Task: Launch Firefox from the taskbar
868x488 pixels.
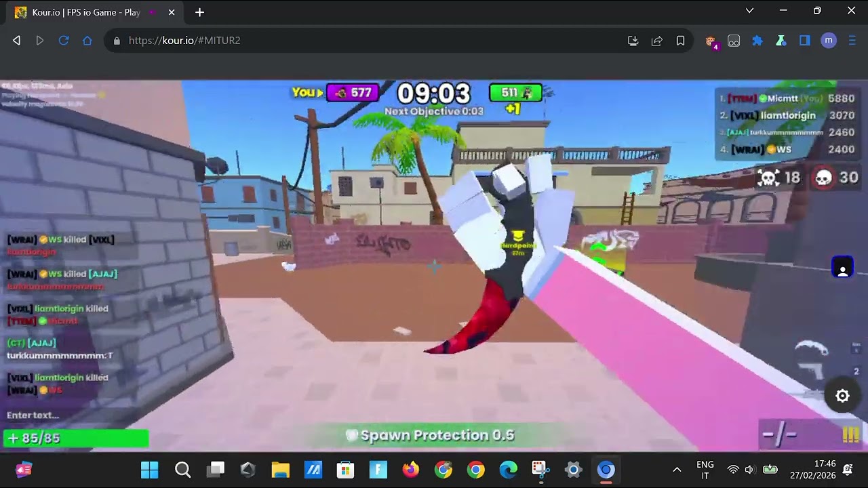Action: coord(411,470)
